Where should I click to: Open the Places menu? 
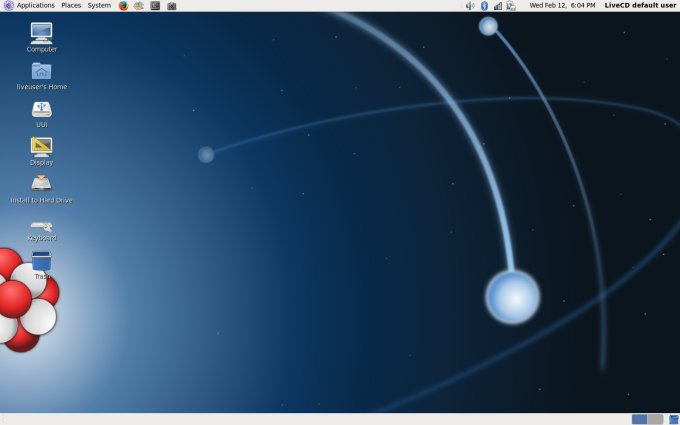click(x=71, y=6)
